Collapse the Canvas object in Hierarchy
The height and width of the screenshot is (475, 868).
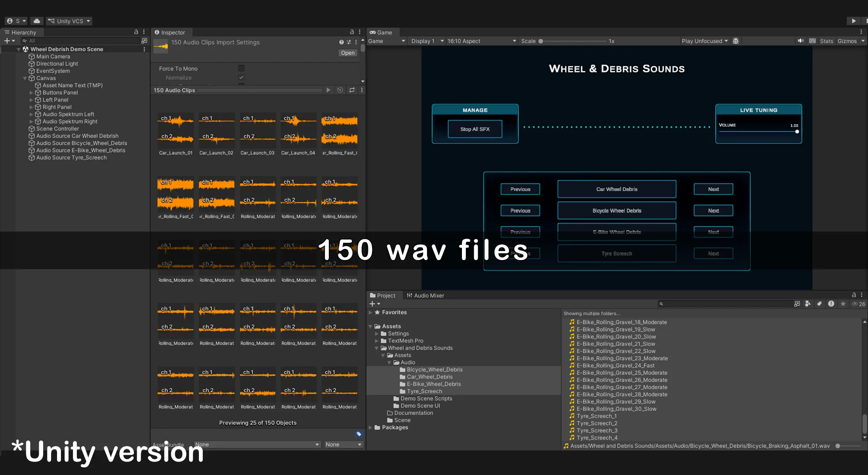point(25,78)
